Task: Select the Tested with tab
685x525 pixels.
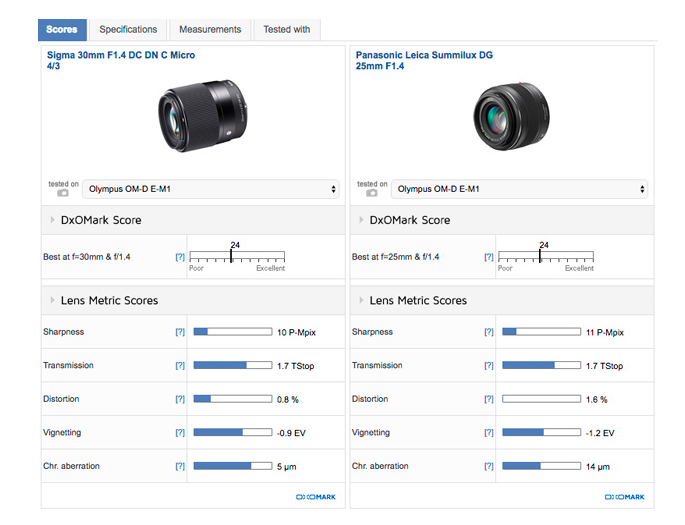Action: 287,30
